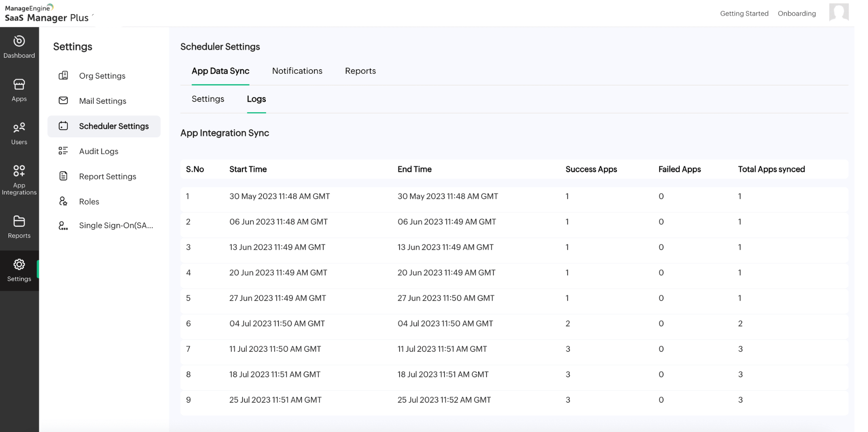868x432 pixels.
Task: Click the Onboarding link
Action: click(796, 14)
